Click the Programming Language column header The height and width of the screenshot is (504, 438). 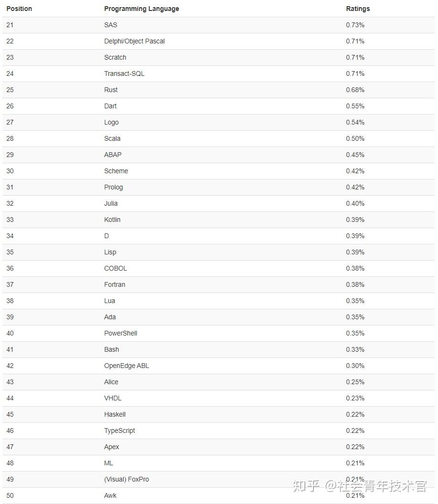[142, 9]
